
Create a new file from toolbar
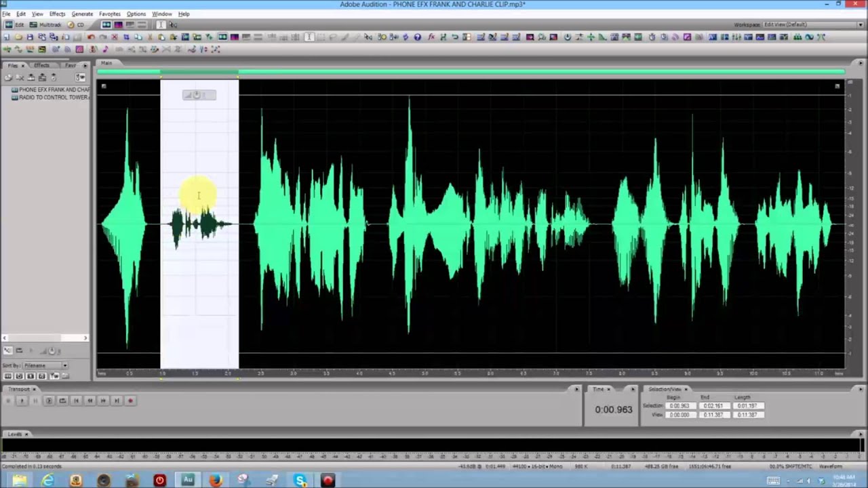tap(7, 37)
